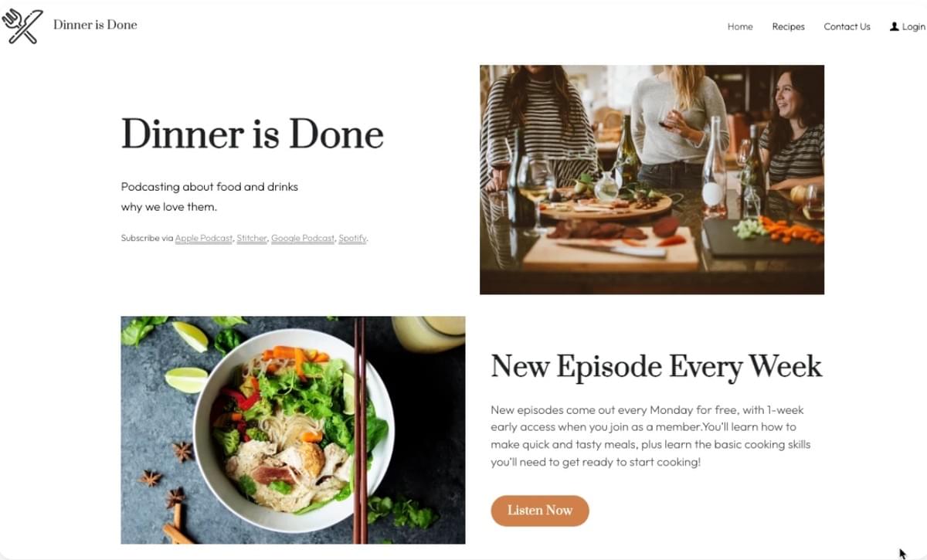927x560 pixels.
Task: Click the small Dinner is Done header title
Action: click(x=95, y=25)
